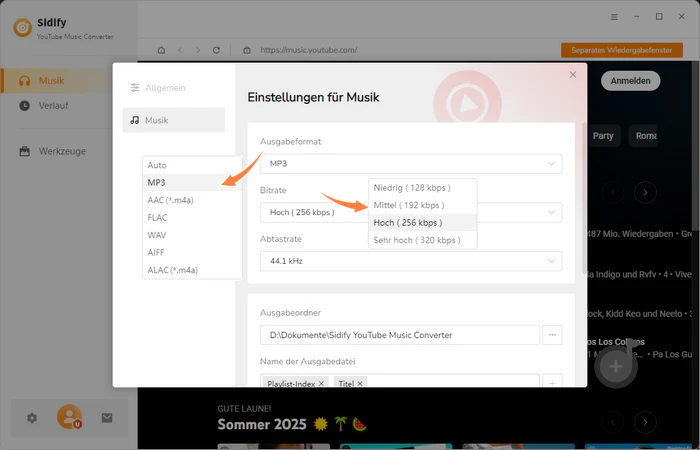This screenshot has height=450, width=700.
Task: Switch to Musik settings tab
Action: tap(174, 120)
